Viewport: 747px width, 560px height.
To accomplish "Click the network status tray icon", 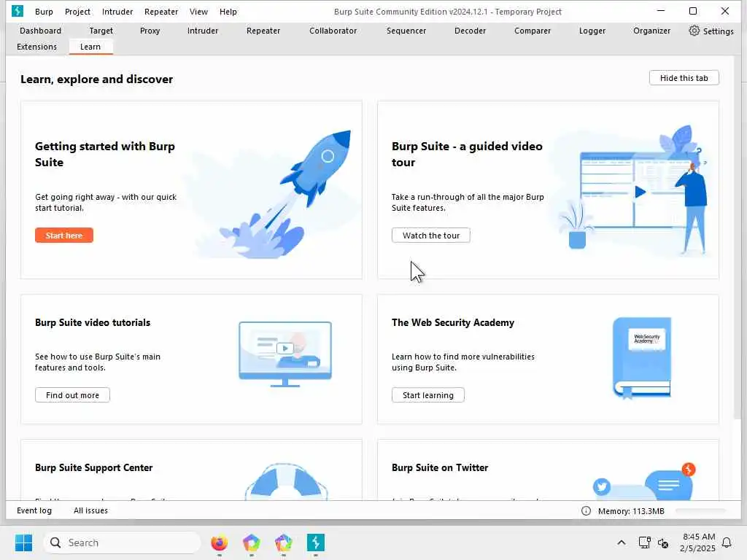I will tap(645, 542).
